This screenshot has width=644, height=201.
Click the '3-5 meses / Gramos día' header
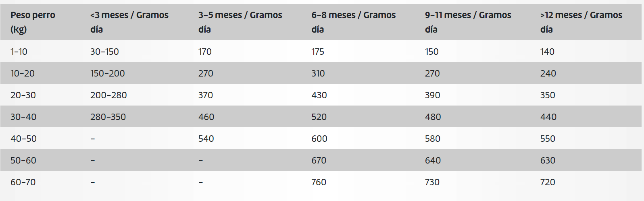[x=240, y=22]
